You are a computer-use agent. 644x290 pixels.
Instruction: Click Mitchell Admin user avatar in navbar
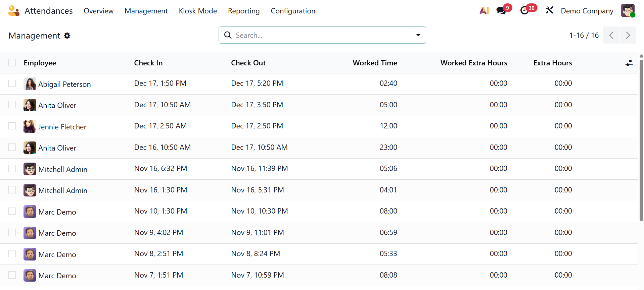628,11
